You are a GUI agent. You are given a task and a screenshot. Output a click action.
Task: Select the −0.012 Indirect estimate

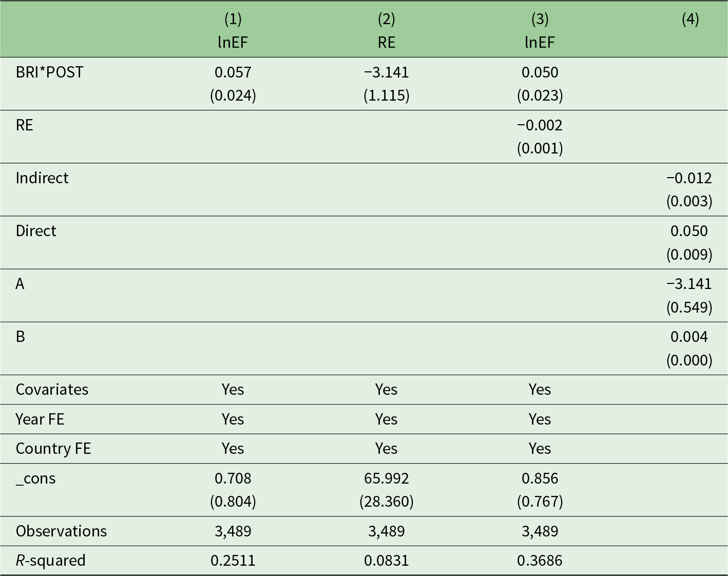(x=689, y=178)
